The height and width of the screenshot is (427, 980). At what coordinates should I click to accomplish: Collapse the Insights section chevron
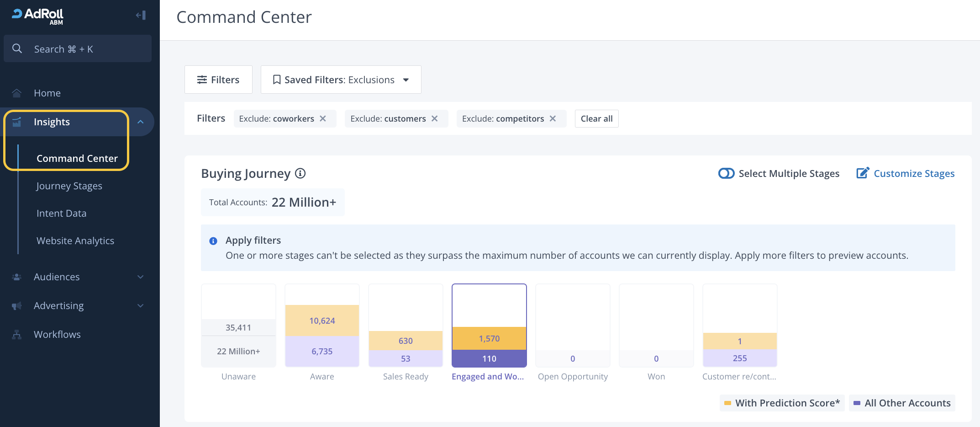tap(141, 122)
